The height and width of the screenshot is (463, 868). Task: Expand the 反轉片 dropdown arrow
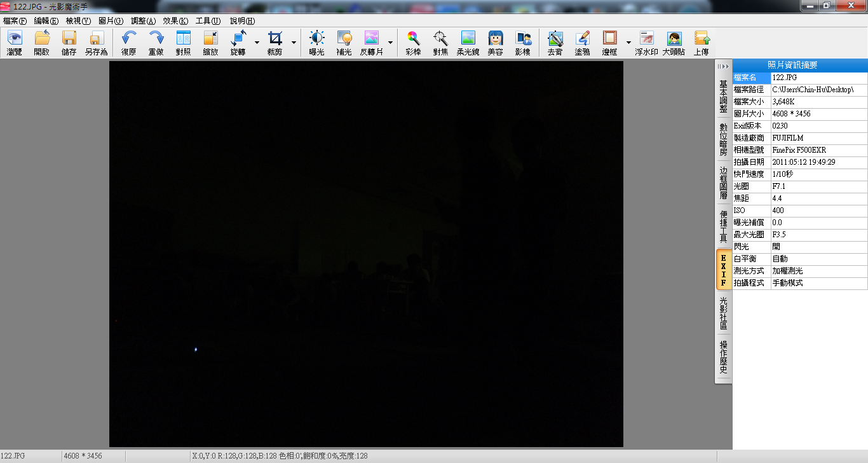pos(390,43)
